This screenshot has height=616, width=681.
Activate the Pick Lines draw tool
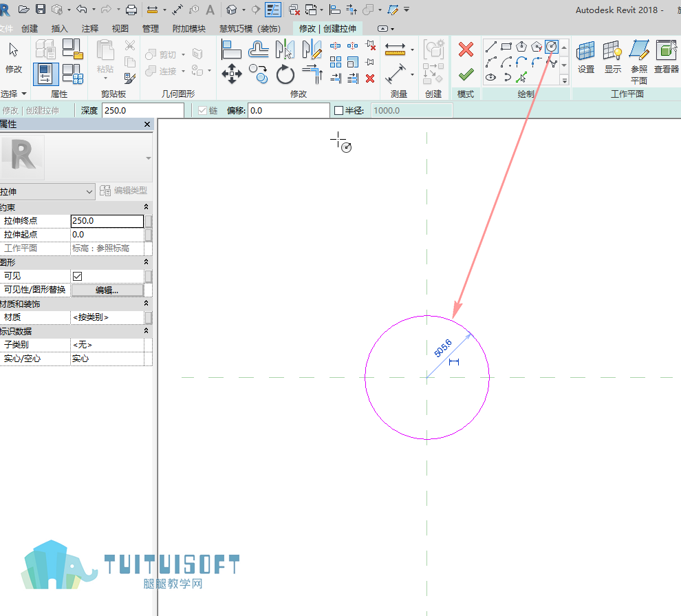click(x=521, y=77)
